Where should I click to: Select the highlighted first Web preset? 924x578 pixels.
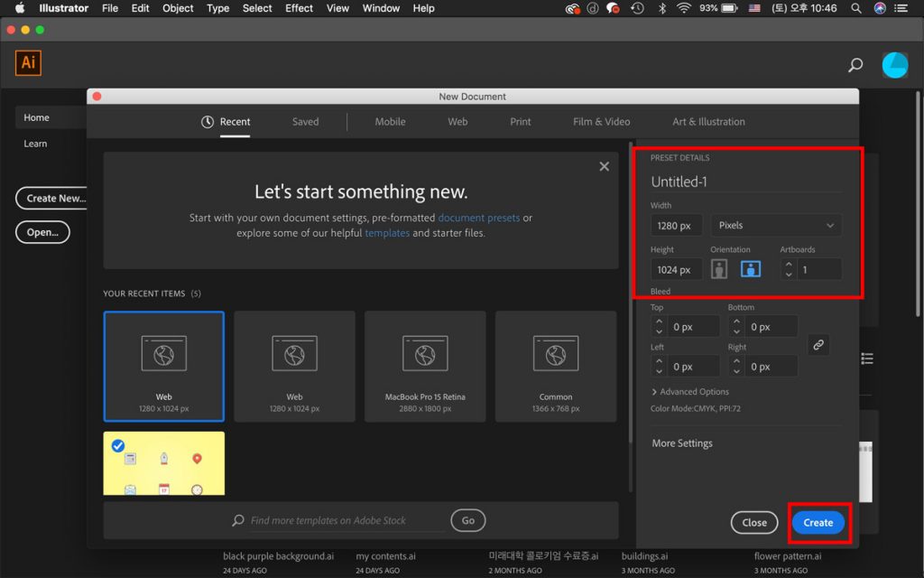point(164,367)
